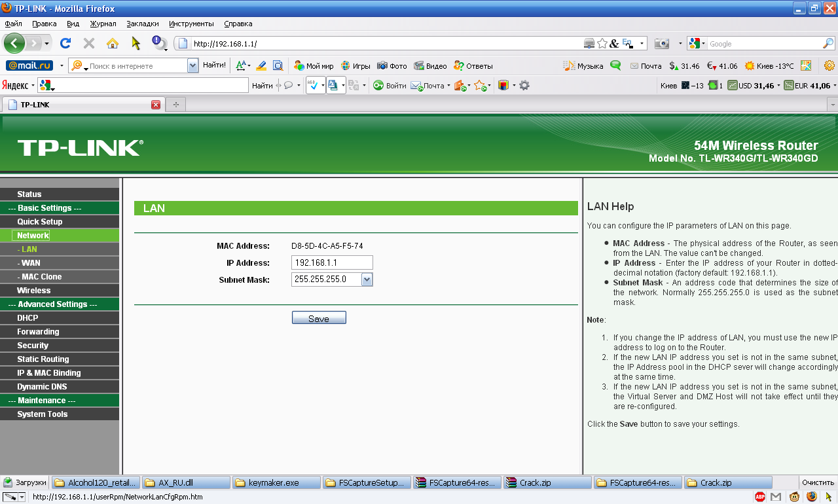Click the Yandex spell check icon
This screenshot has width=838, height=504.
pyautogui.click(x=312, y=85)
